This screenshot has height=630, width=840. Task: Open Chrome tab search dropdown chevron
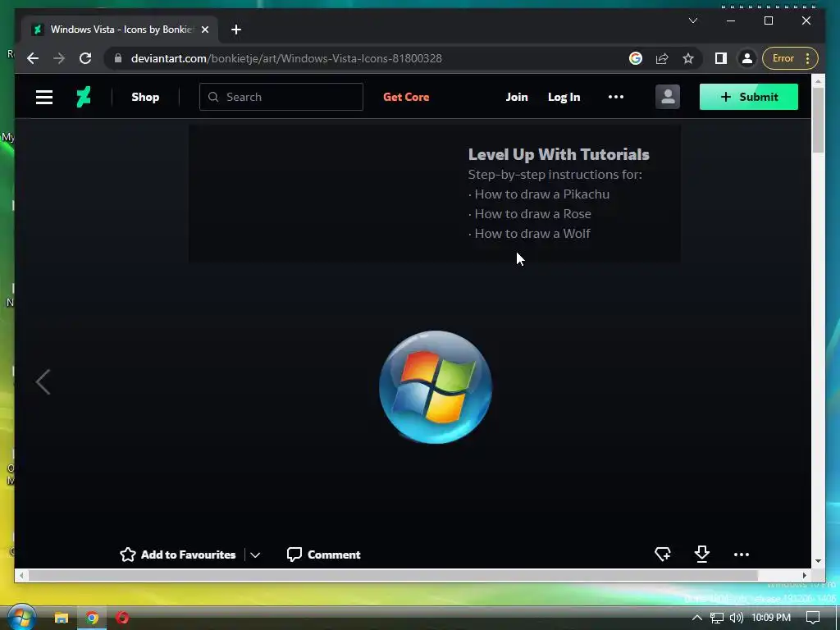tap(692, 21)
